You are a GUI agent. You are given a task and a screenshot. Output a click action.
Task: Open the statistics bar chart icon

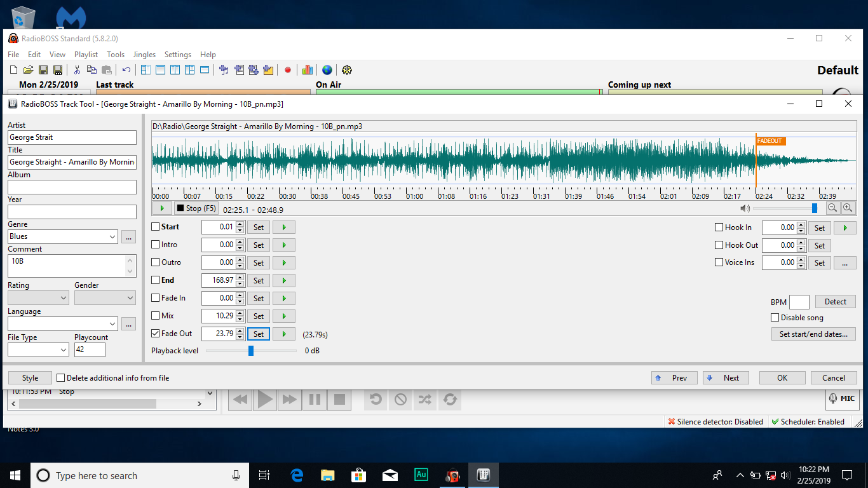308,70
